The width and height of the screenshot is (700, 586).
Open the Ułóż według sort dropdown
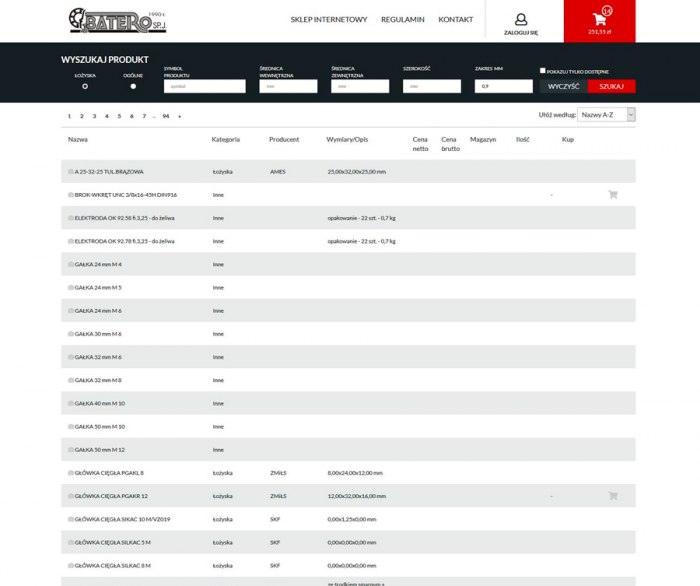pyautogui.click(x=606, y=115)
